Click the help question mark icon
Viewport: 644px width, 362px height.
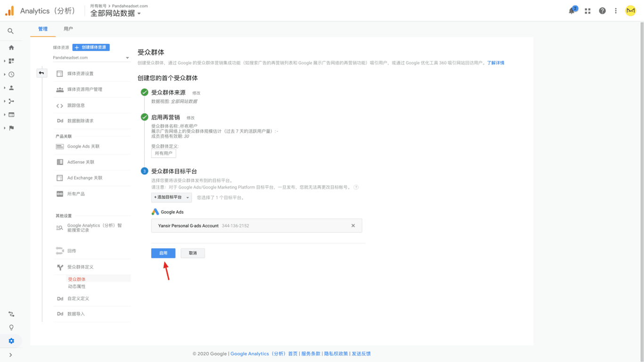pyautogui.click(x=602, y=11)
